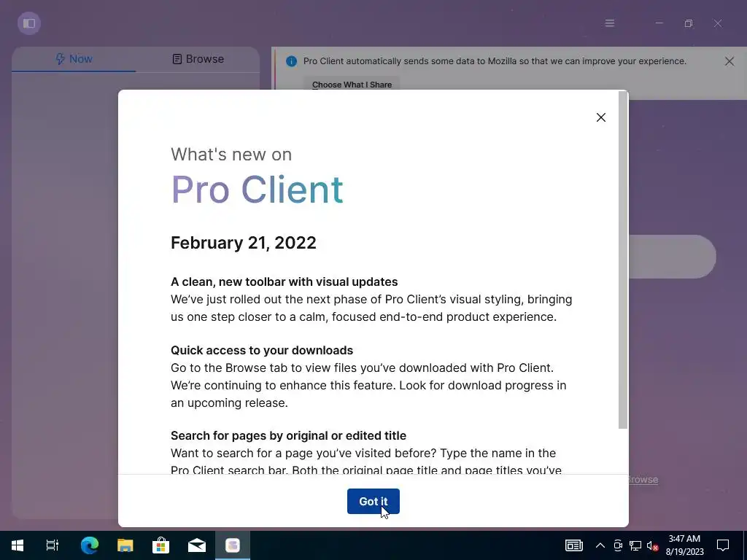Click the 'February 21, 2022' heading
Screen dimensions: 747x560
pyautogui.click(x=244, y=243)
